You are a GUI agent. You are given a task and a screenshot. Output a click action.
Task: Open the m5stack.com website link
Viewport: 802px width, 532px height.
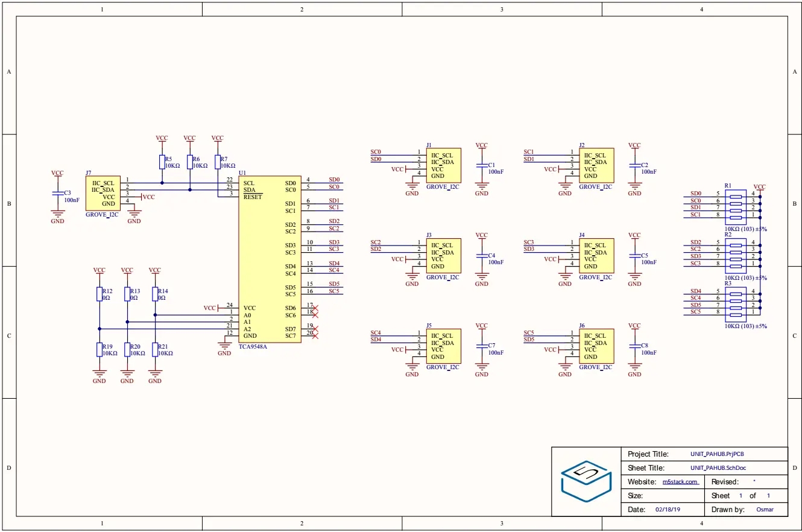coord(680,482)
